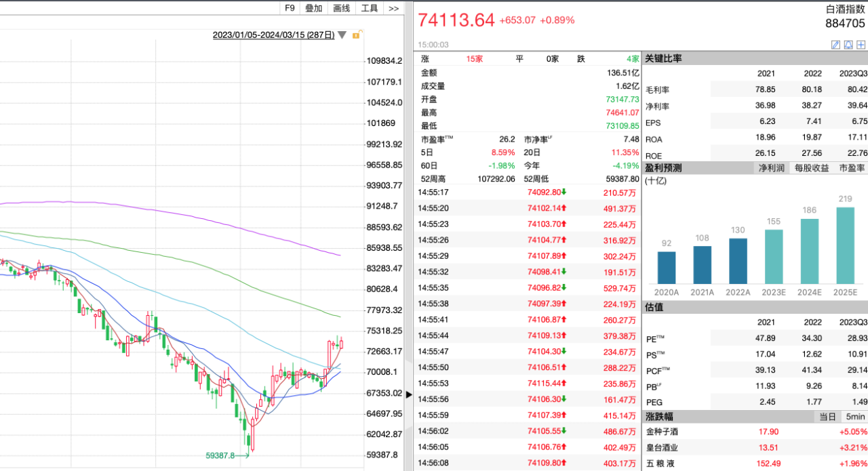Click the 5日 change value 8.59%
The height and width of the screenshot is (471, 868).
504,152
